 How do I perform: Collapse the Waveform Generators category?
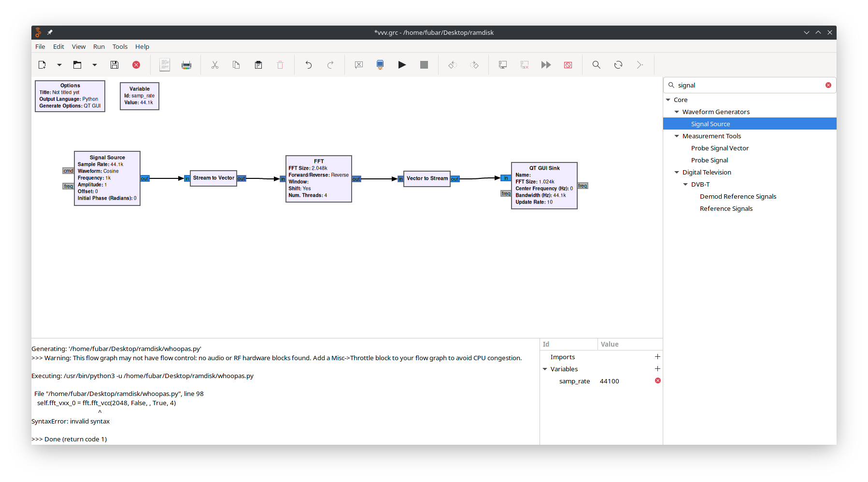677,112
